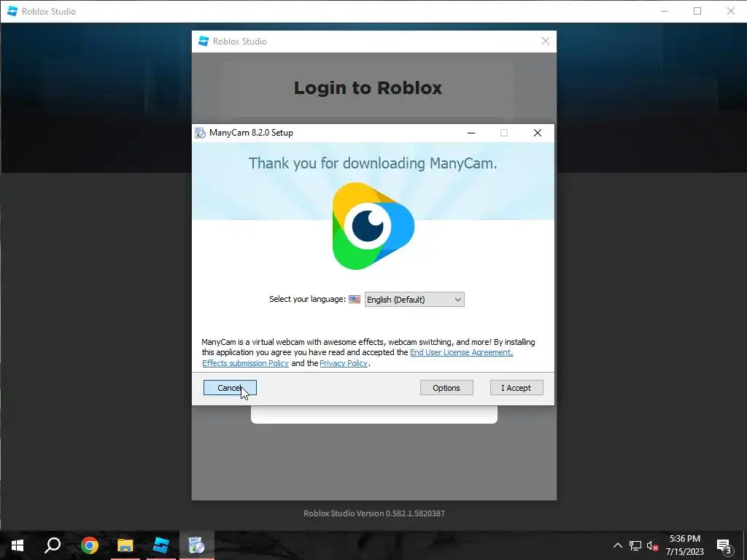Open the network status tray icon

coord(635,545)
